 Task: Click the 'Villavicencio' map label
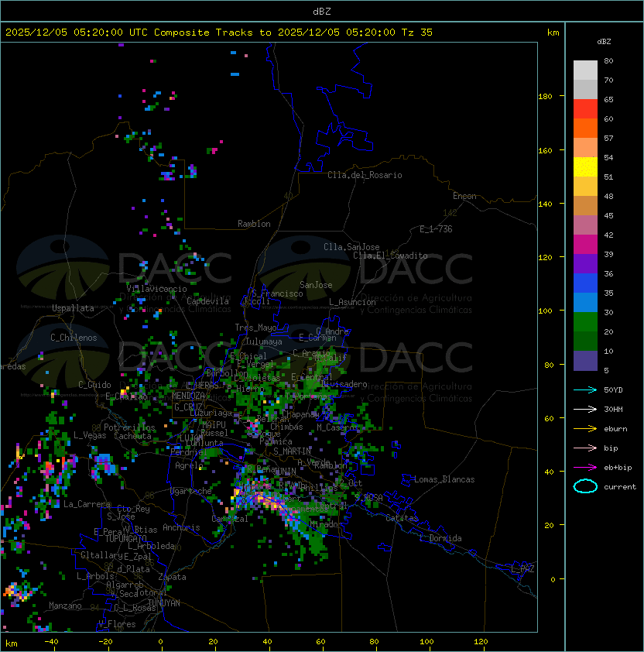tap(156, 289)
